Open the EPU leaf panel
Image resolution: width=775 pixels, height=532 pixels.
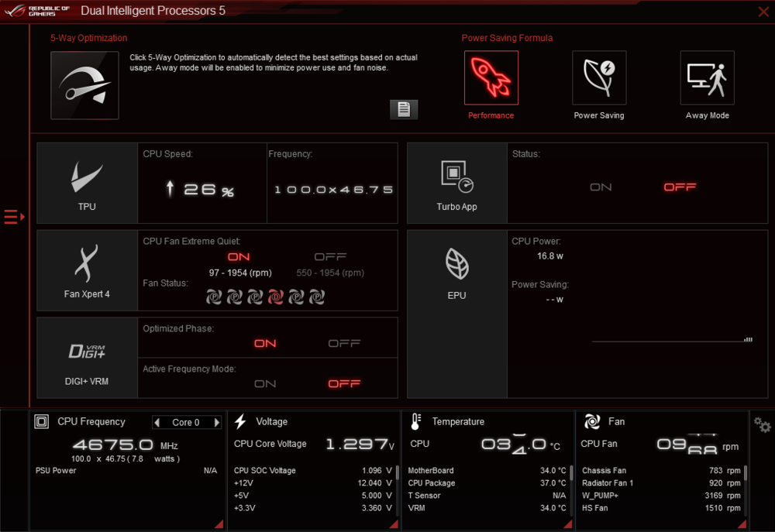coord(456,271)
